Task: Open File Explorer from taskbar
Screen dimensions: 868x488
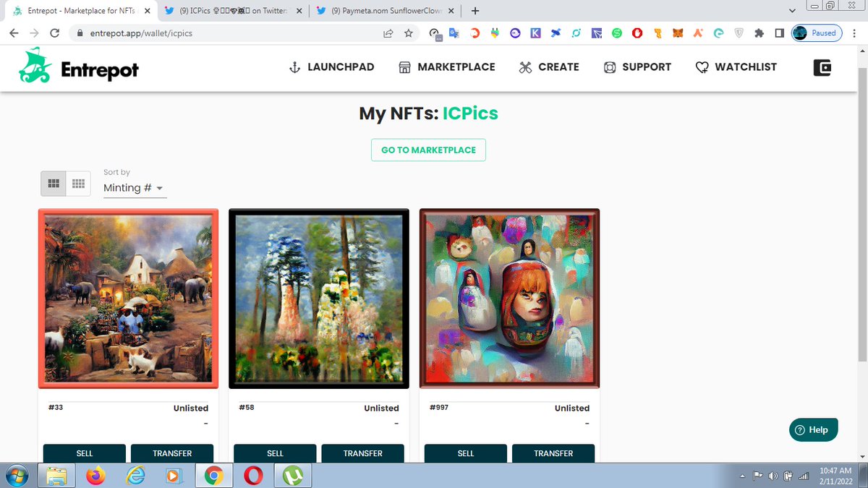Action: pos(56,475)
